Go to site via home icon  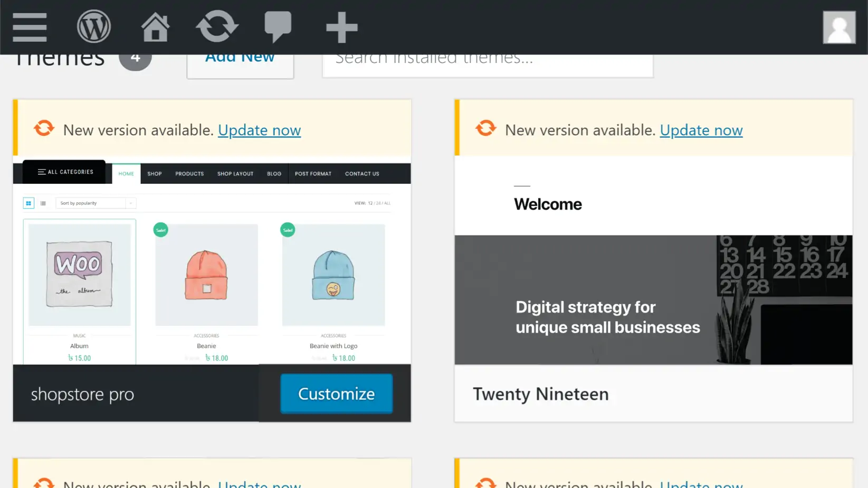[155, 27]
